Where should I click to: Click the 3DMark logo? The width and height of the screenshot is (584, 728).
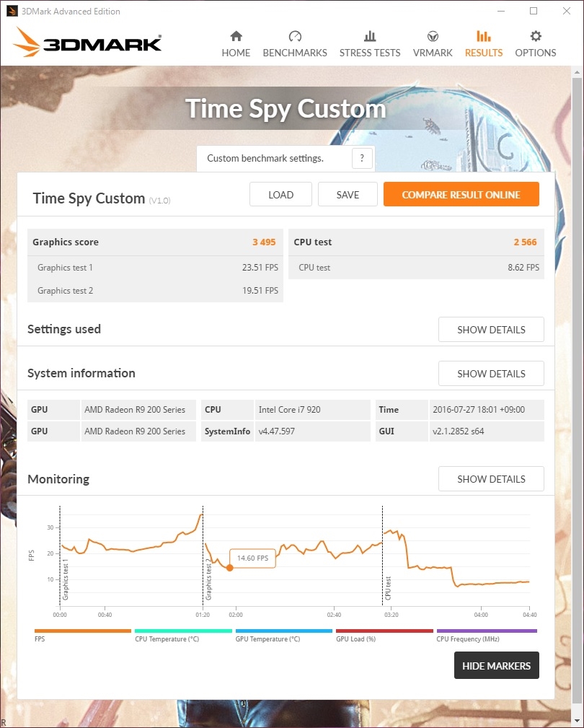87,43
